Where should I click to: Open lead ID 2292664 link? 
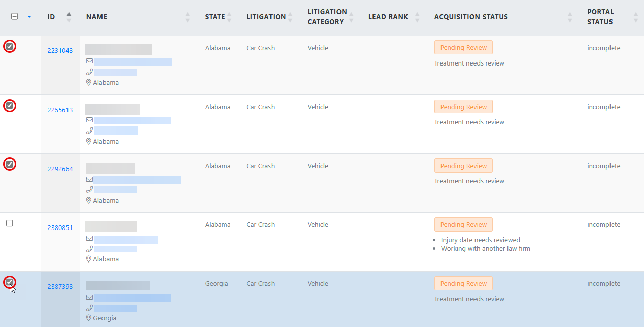[60, 169]
